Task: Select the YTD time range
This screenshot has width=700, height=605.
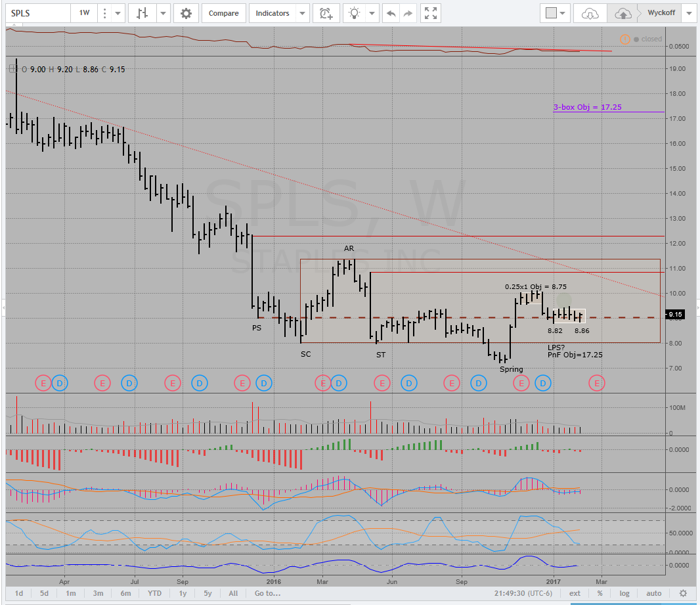Action: coord(154,593)
